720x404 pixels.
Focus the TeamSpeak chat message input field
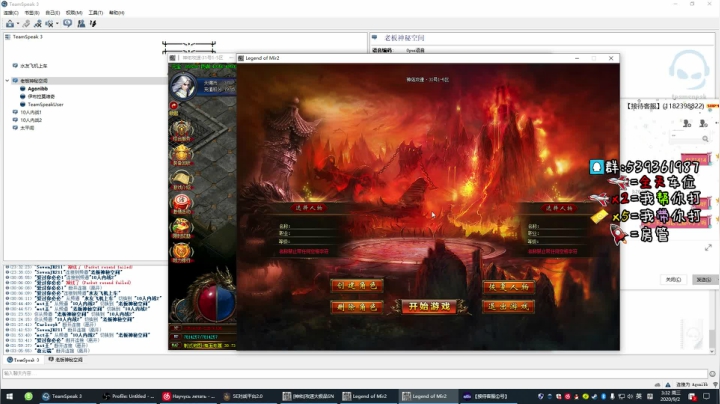click(x=354, y=374)
